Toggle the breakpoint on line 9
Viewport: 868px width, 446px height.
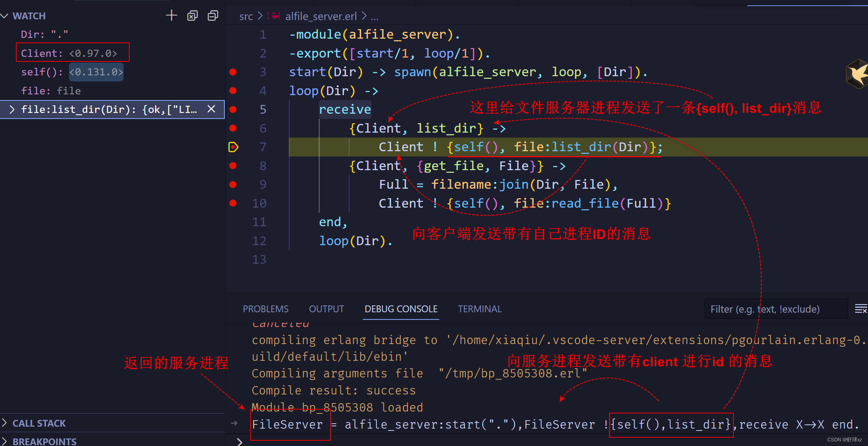(233, 185)
